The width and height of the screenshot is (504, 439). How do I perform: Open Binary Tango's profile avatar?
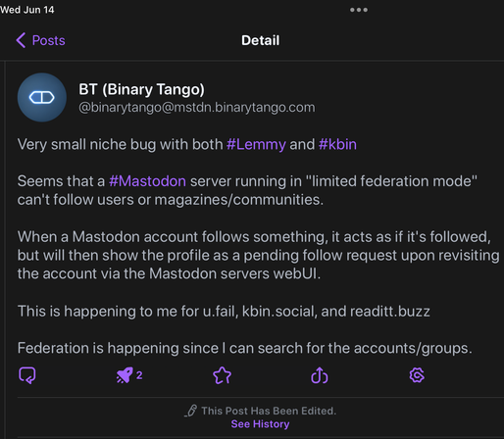click(x=42, y=97)
